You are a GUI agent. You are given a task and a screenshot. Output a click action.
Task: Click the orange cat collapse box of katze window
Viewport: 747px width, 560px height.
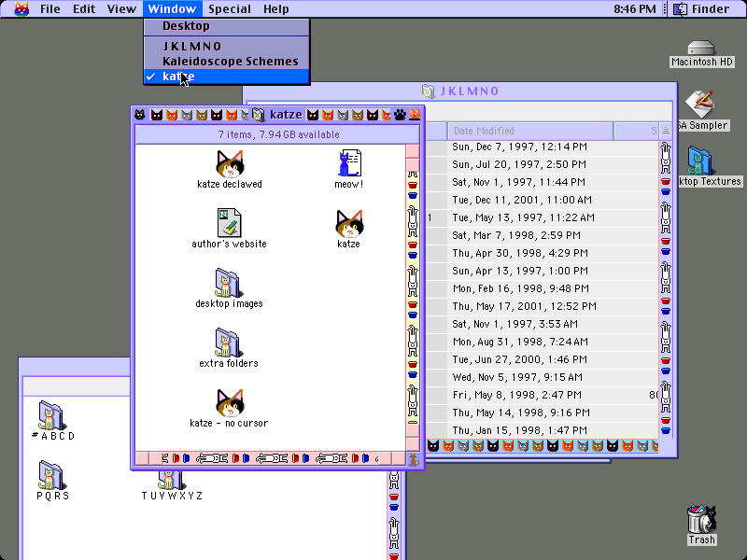(415, 115)
